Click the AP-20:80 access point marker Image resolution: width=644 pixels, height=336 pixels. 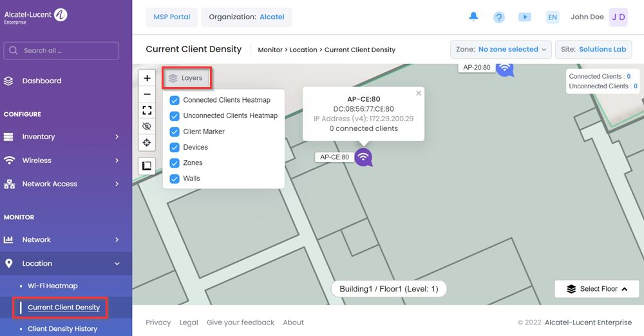505,69
